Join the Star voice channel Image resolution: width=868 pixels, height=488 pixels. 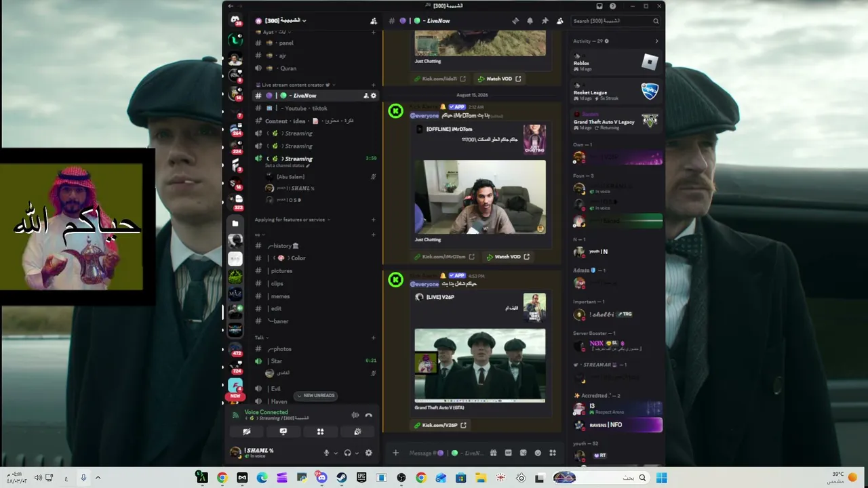coord(315,361)
